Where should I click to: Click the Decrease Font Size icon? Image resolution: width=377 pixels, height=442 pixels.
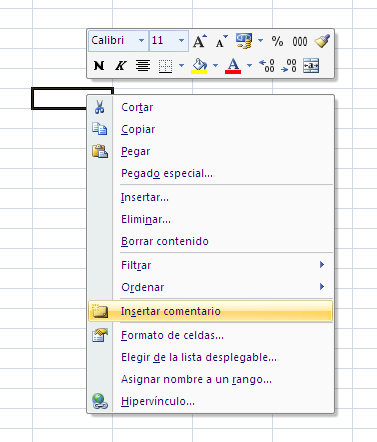(x=221, y=41)
